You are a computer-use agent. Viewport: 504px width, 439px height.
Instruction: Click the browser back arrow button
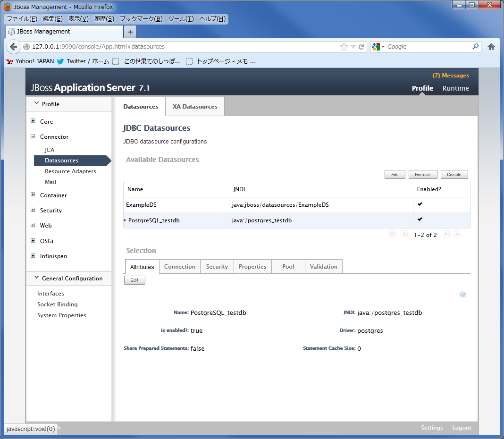[14, 47]
